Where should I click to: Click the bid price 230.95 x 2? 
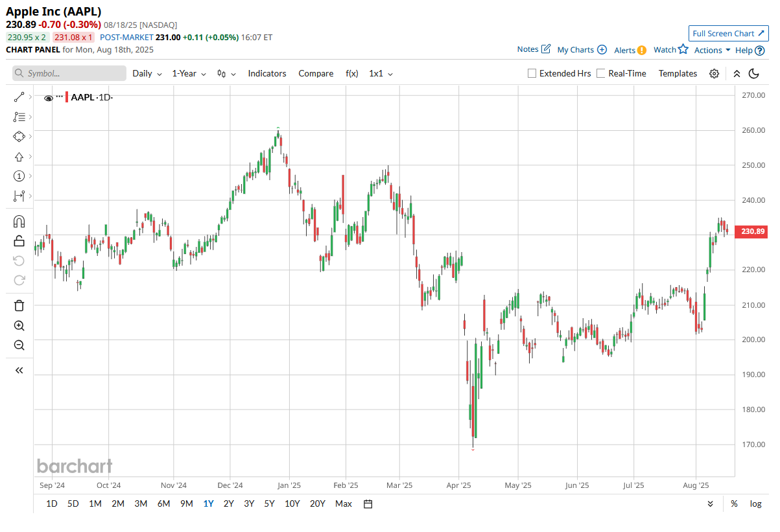(x=27, y=38)
